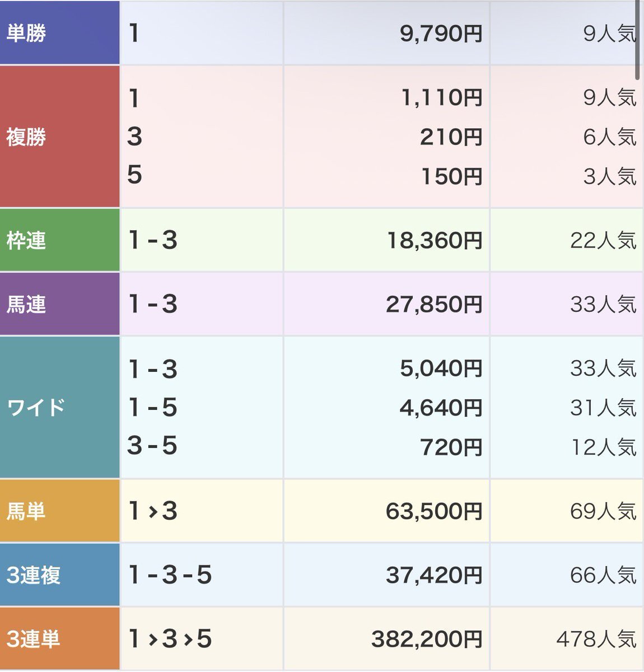This screenshot has width=644, height=672.
Task: Click the 720円 wide payout
Action: point(451,447)
